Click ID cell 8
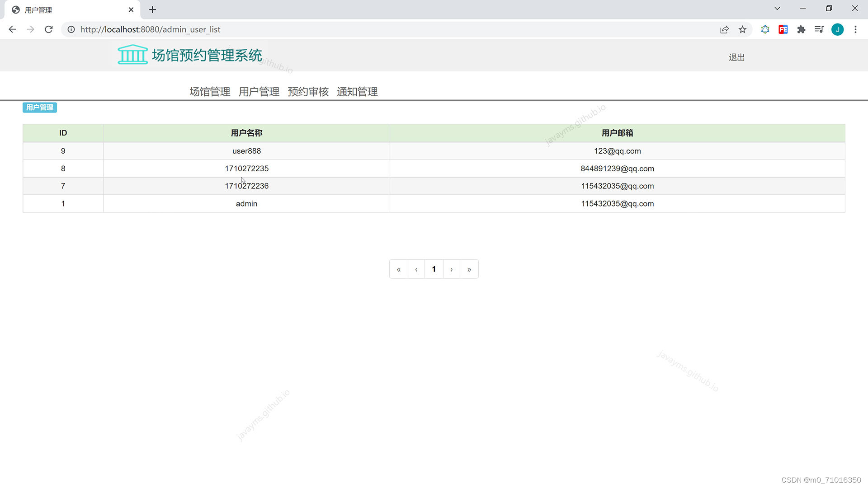Viewport: 868px width, 488px height. point(63,169)
